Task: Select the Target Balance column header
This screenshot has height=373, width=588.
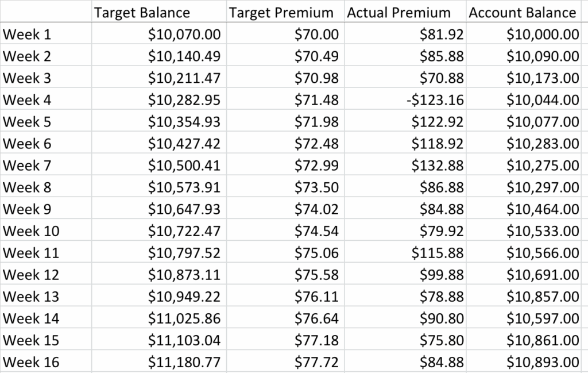Action: 142,12
